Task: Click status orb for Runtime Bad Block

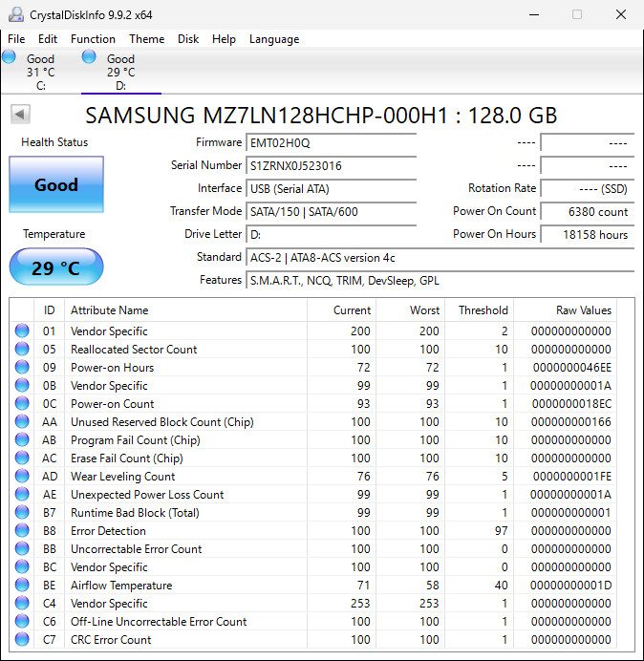Action: [22, 512]
